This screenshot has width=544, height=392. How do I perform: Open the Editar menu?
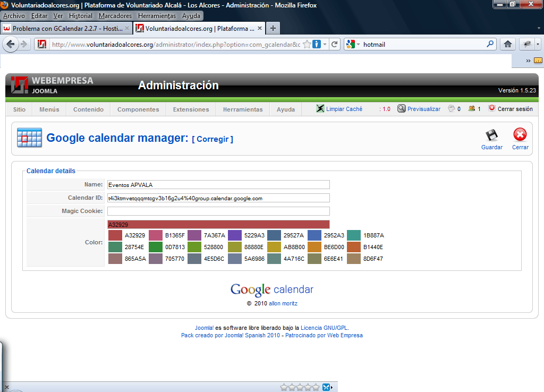39,16
